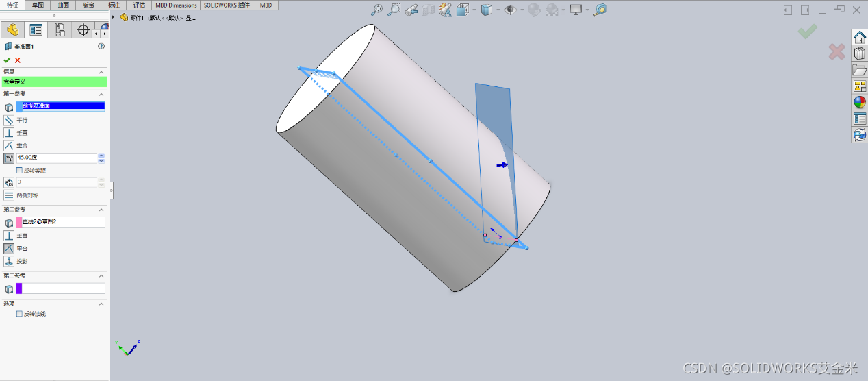Viewport: 868px width, 381px height.
Task: Toggle 两侧对称 (mid plane) option
Action: click(x=9, y=195)
